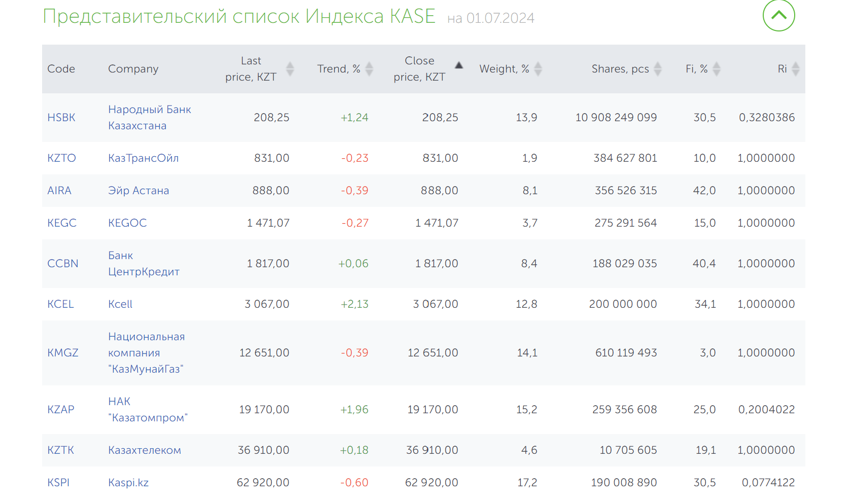This screenshot has height=504, width=852.
Task: Open the KCEL ticker link
Action: pos(60,304)
